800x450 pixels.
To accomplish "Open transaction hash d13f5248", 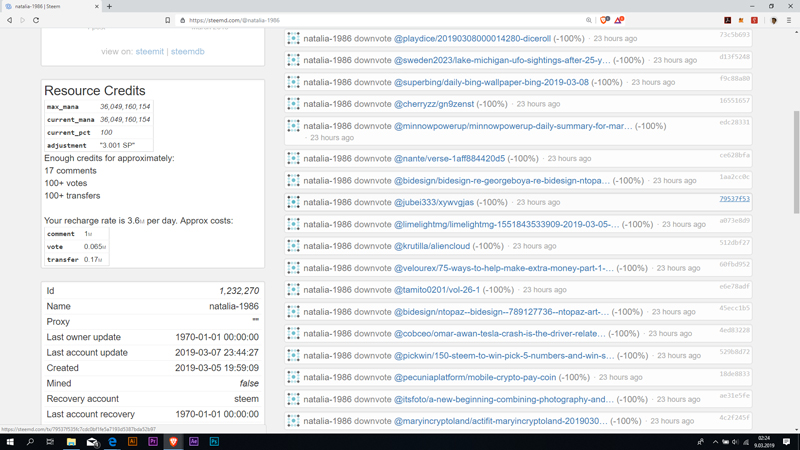I will (x=735, y=57).
